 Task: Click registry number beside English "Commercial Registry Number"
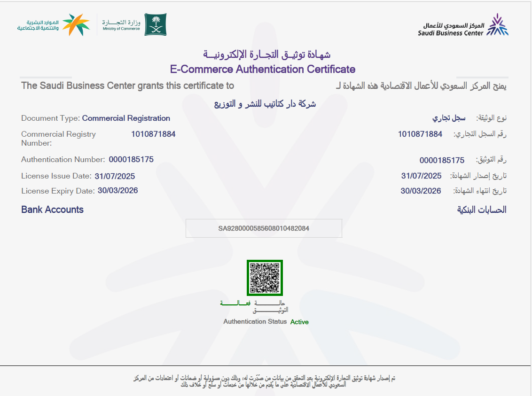tap(153, 134)
